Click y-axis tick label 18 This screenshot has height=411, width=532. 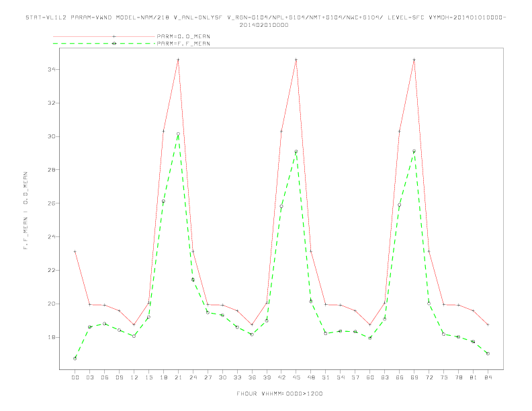(52, 337)
